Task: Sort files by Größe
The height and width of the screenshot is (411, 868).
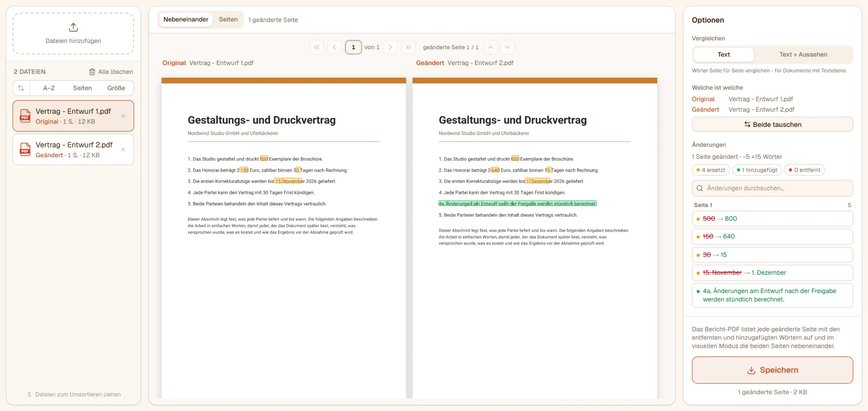Action: 116,88
